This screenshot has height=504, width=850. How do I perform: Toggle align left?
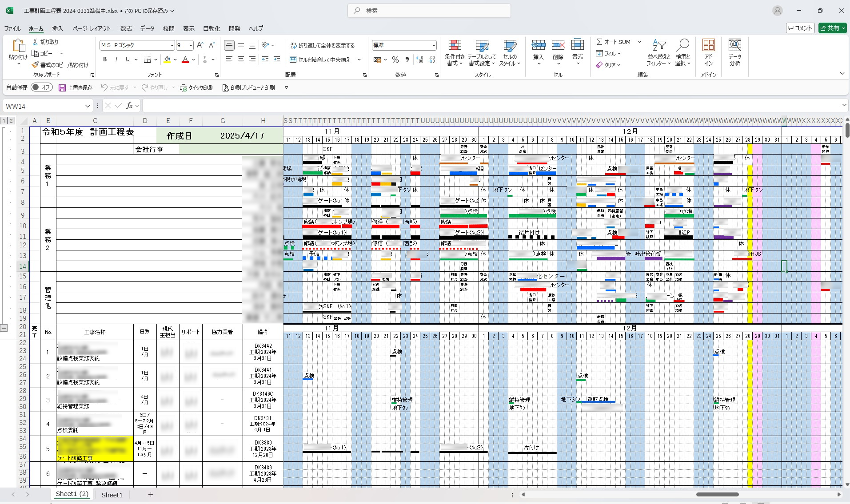coord(229,59)
